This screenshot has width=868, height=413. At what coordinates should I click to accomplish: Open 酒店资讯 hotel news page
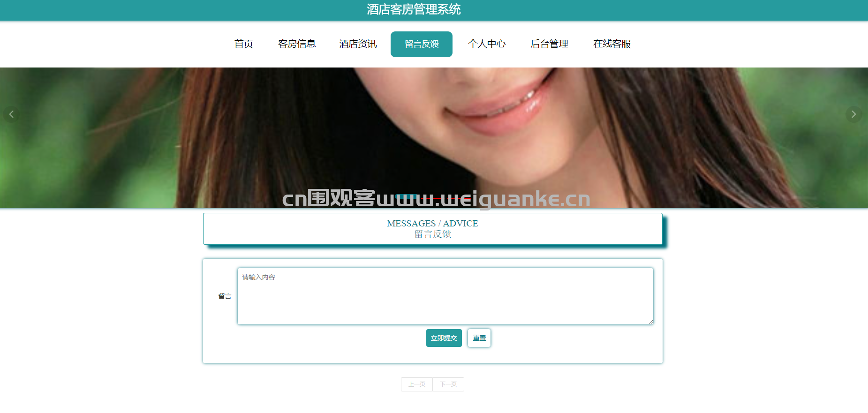coord(358,44)
